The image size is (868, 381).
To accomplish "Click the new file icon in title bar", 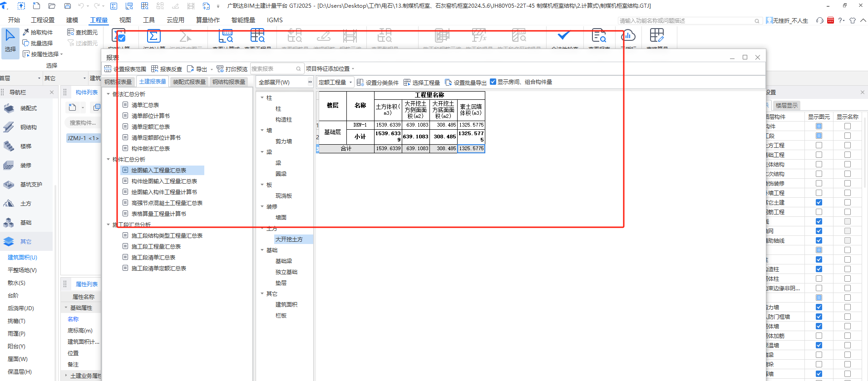I will 37,6.
